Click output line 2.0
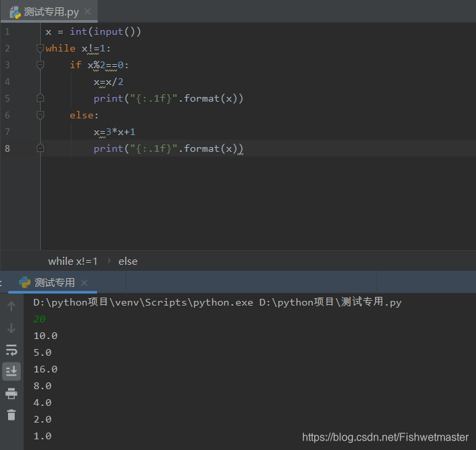Image resolution: width=476 pixels, height=450 pixels. (x=43, y=419)
